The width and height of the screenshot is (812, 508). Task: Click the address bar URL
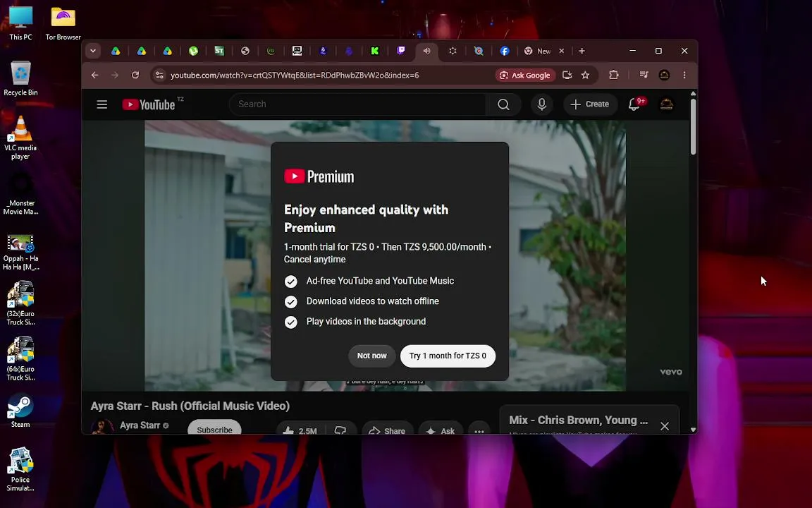295,75
